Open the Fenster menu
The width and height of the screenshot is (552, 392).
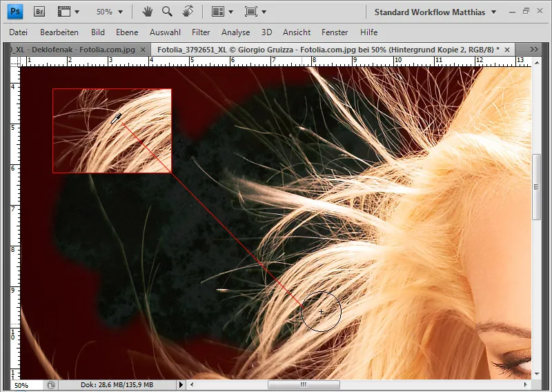click(335, 32)
